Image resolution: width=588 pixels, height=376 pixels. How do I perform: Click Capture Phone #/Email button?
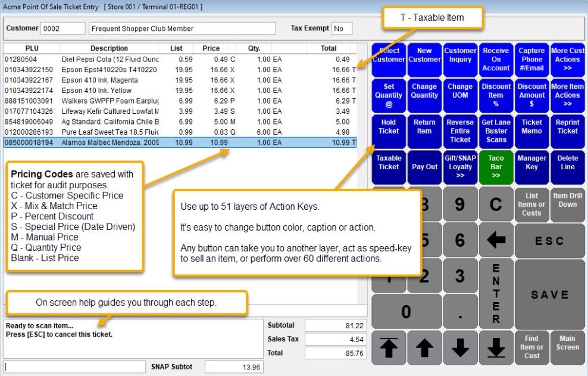531,60
